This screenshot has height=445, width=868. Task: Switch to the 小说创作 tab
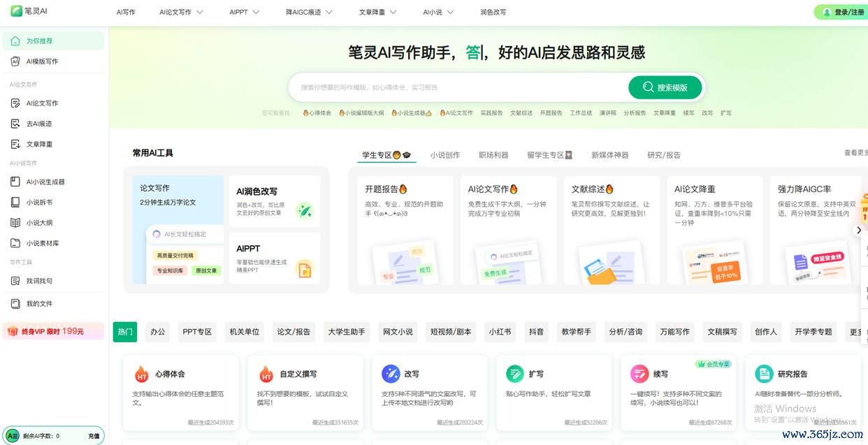pyautogui.click(x=445, y=155)
